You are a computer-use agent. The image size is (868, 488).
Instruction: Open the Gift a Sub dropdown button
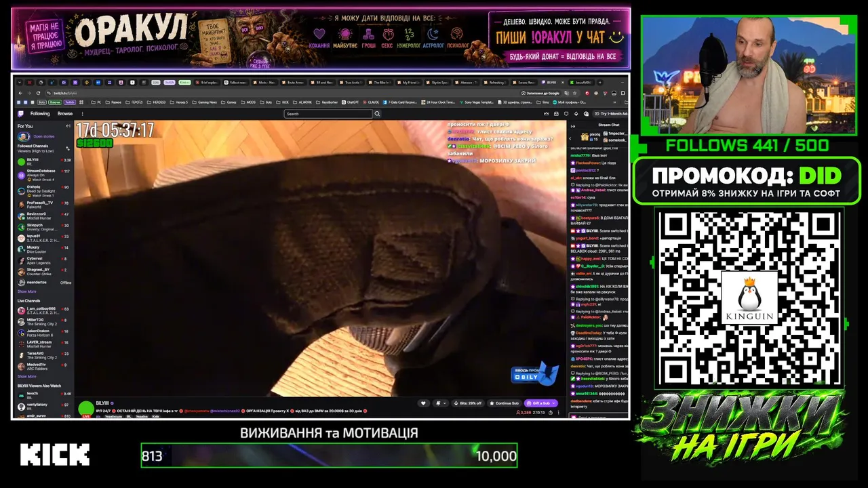click(x=541, y=403)
